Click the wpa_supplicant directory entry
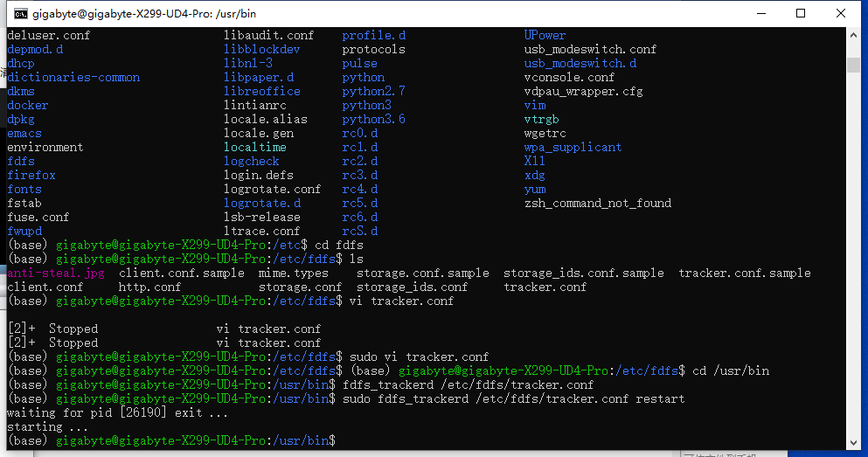The width and height of the screenshot is (868, 457). [573, 147]
